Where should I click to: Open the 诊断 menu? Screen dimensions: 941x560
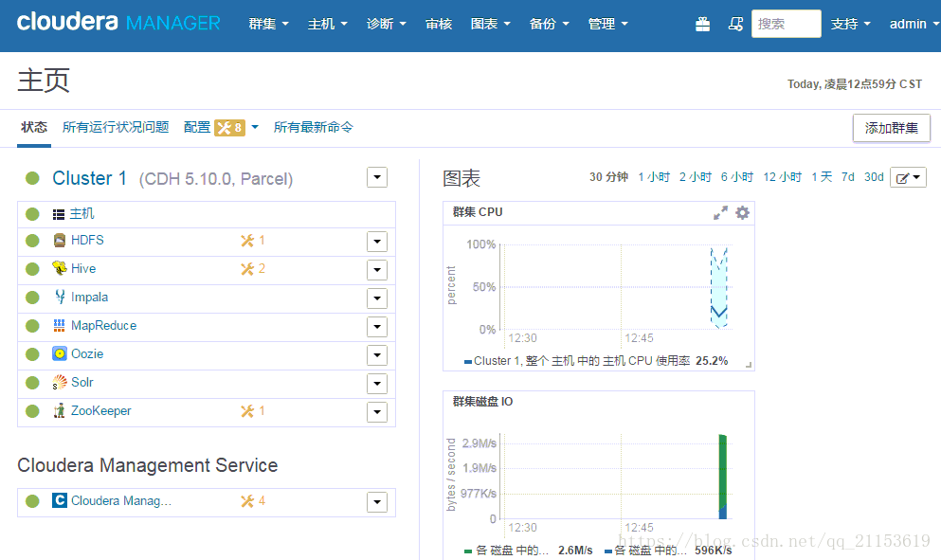tap(386, 24)
